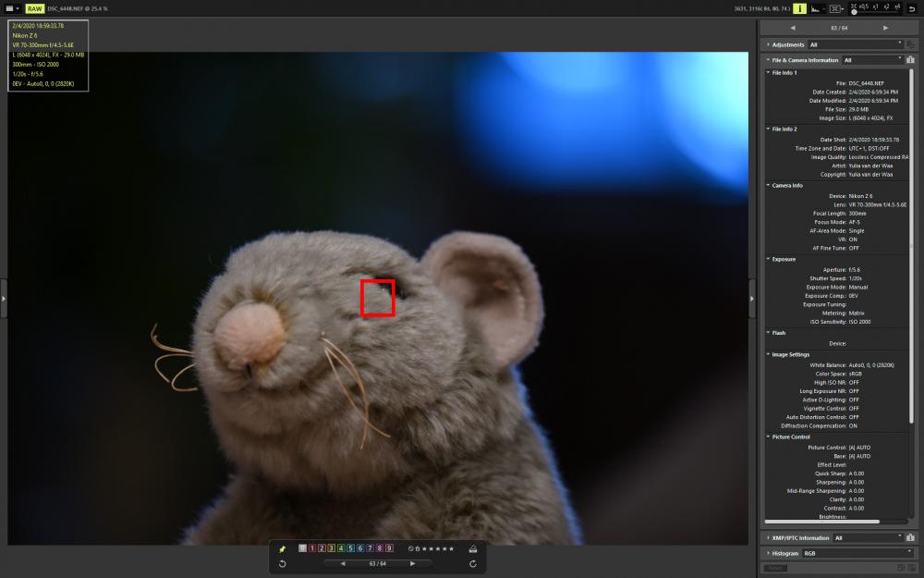Screen dimensions: 924x578
Task: Click the icon beside Adjustments dropdown
Action: click(910, 44)
